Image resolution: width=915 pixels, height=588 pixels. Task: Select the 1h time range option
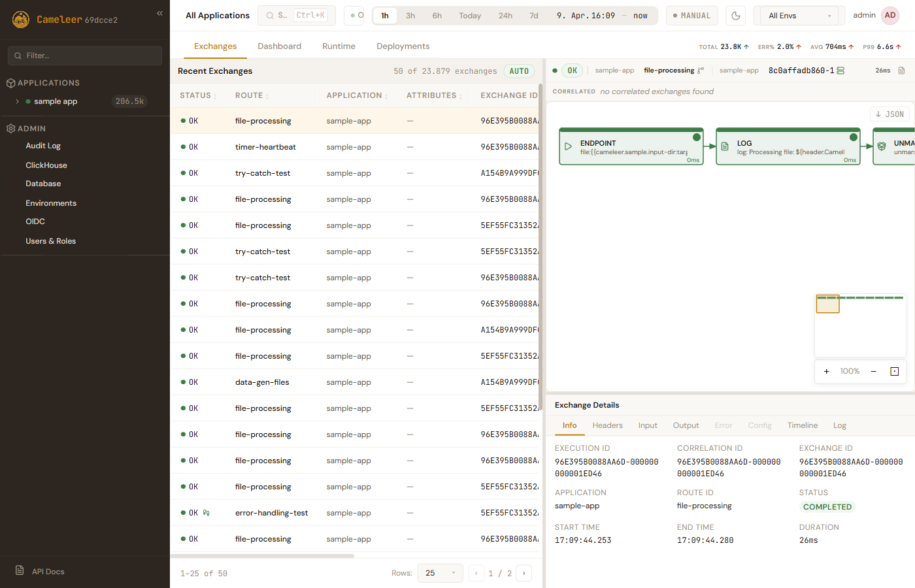(385, 16)
